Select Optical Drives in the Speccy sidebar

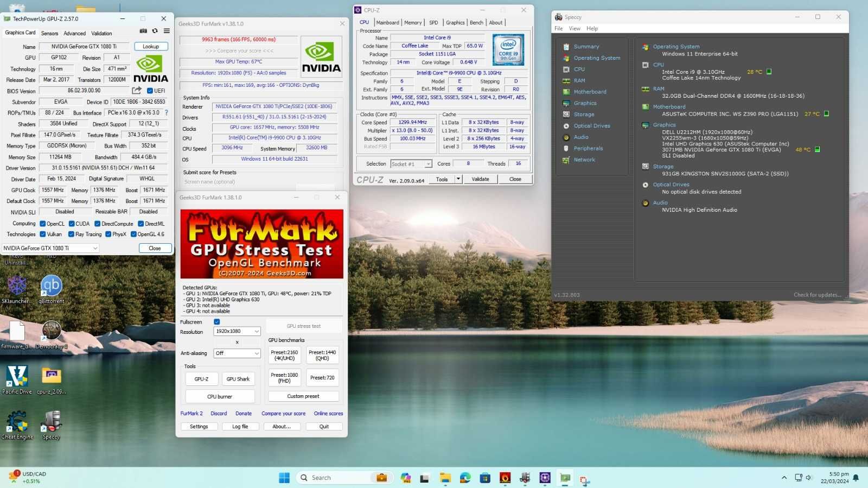592,126
